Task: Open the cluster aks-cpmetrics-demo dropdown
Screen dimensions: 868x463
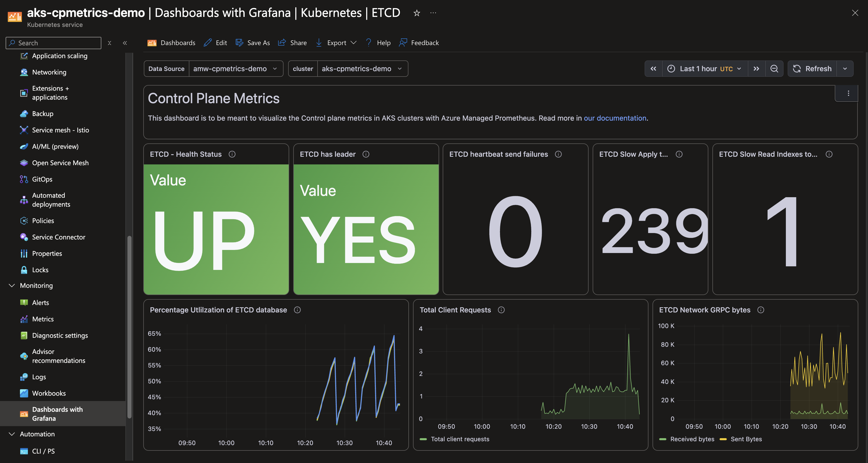Action: (x=362, y=69)
